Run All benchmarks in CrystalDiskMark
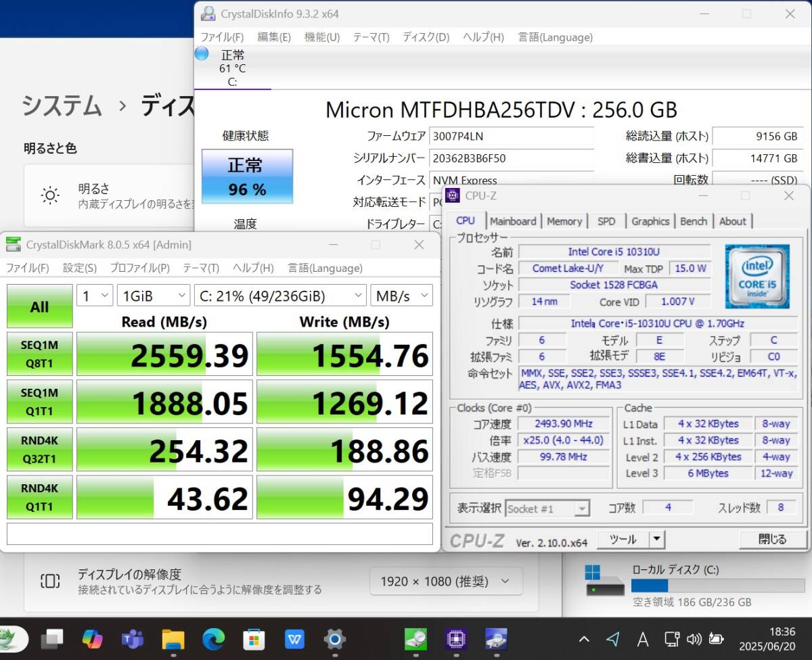The image size is (812, 660). click(x=39, y=306)
